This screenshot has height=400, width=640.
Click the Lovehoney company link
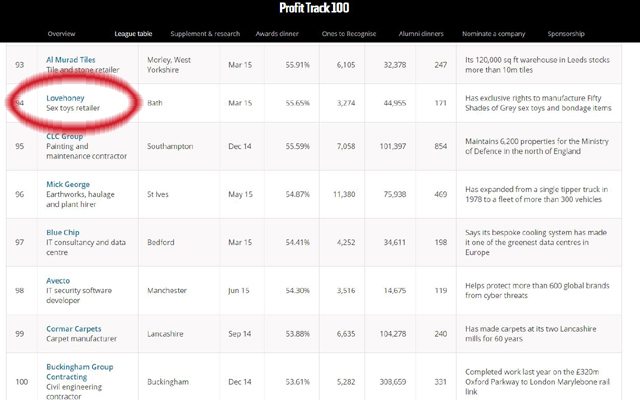(67, 98)
